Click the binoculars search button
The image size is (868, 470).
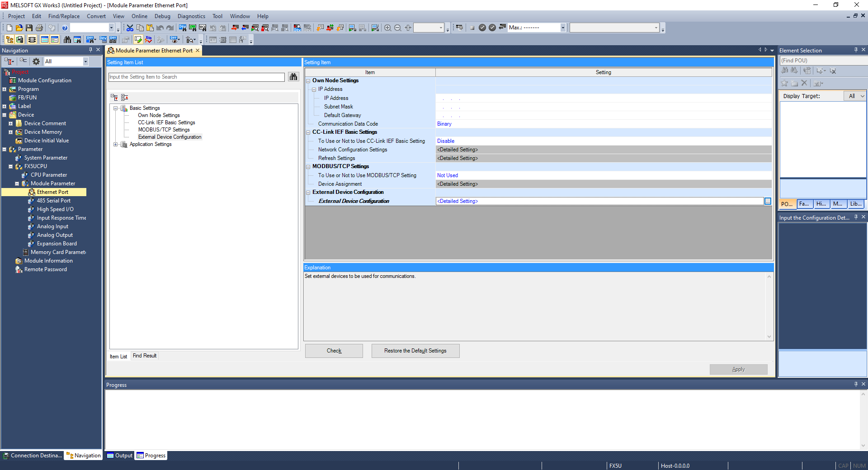tap(293, 77)
